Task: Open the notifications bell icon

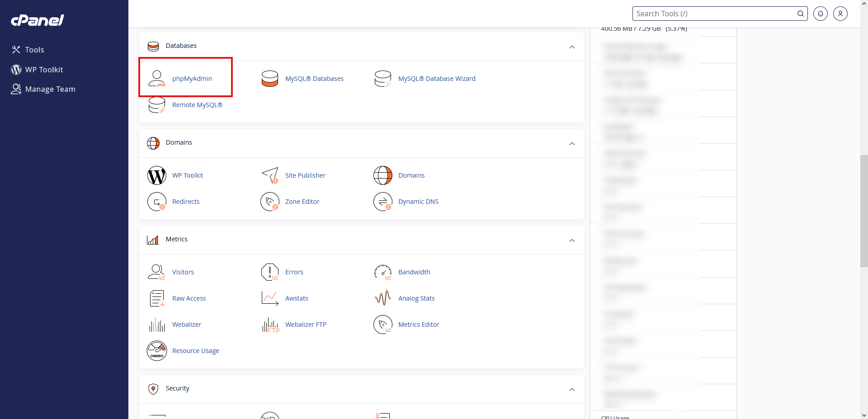Action: [821, 14]
